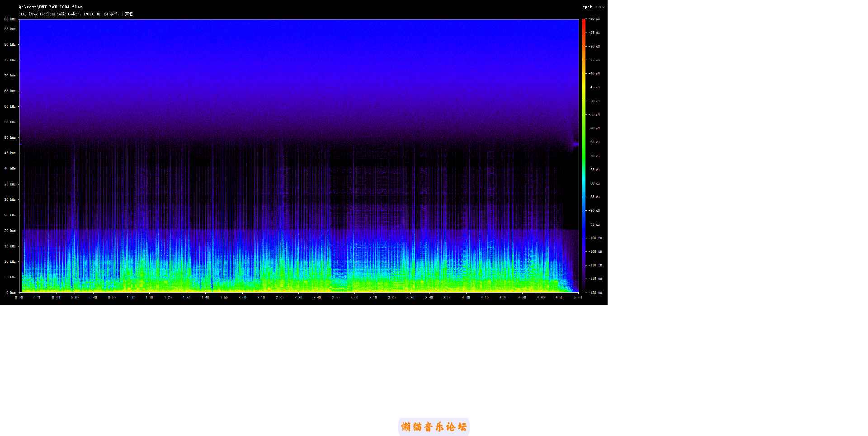Image resolution: width=868 pixels, height=436 pixels.
Task: Select the 3:00 mark on the time axis
Action: (354, 297)
